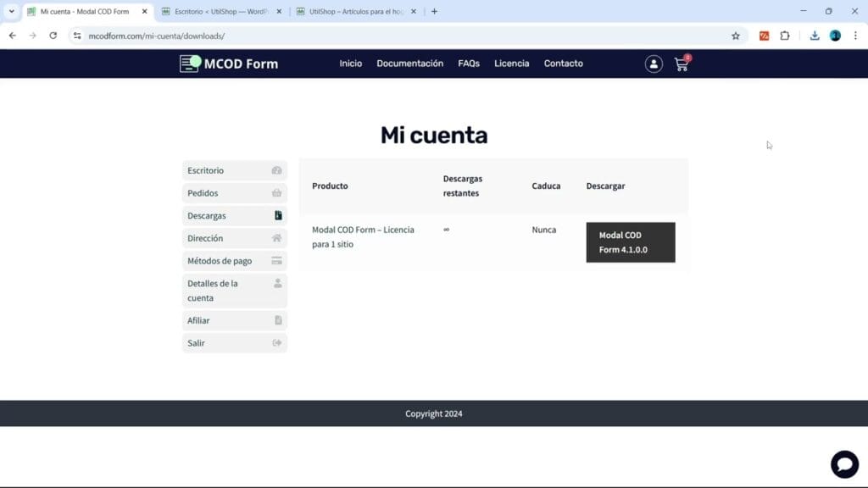
Task: Open Escritorio in account sidebar
Action: [234, 170]
